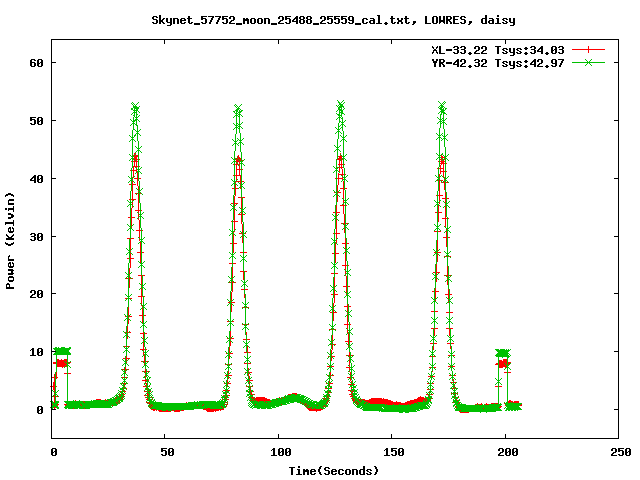
Task: Click the top of the fourth peak
Action: pyautogui.click(x=442, y=105)
